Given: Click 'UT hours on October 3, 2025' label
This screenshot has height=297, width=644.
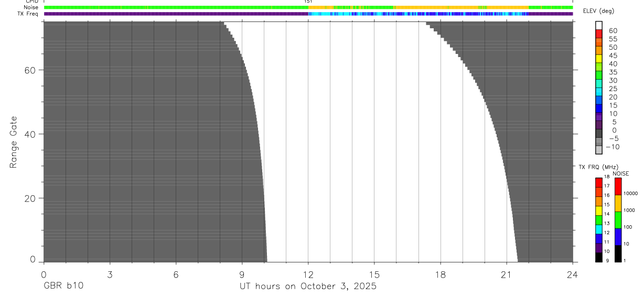Looking at the screenshot, I should point(308,287).
